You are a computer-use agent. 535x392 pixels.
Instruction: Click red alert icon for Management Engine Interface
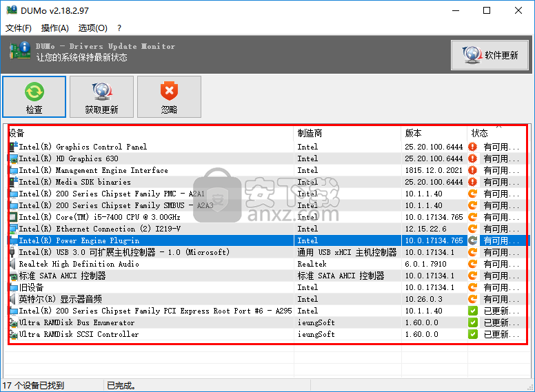[x=472, y=170]
